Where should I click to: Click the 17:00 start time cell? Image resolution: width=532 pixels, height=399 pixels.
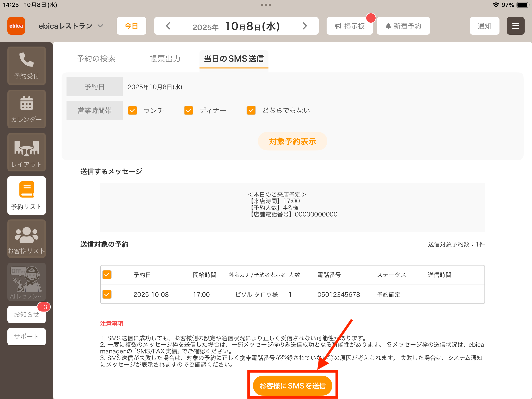201,295
